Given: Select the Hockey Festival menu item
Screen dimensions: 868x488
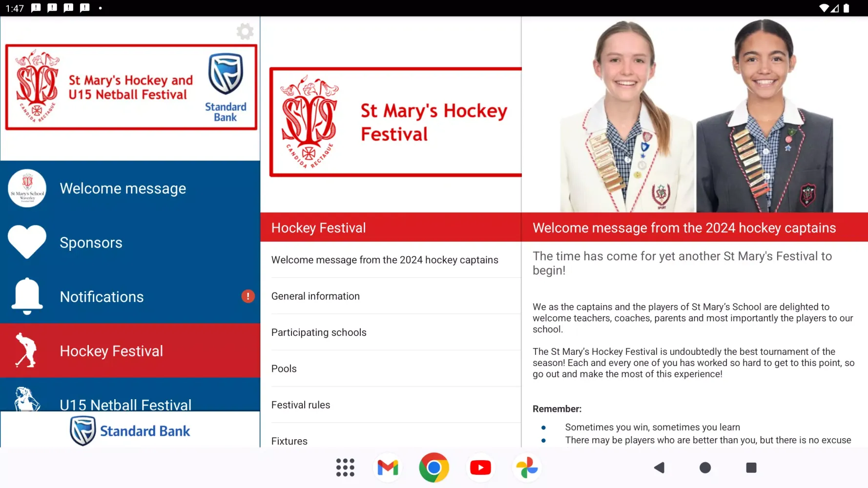Looking at the screenshot, I should click(130, 350).
